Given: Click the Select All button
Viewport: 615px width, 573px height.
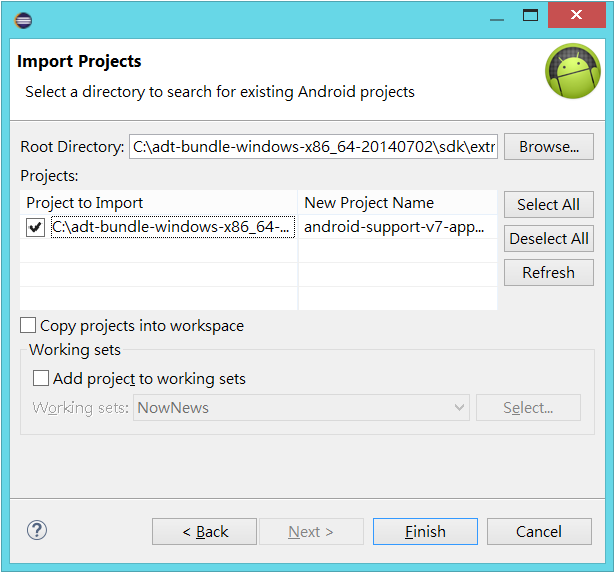Looking at the screenshot, I should tap(549, 204).
